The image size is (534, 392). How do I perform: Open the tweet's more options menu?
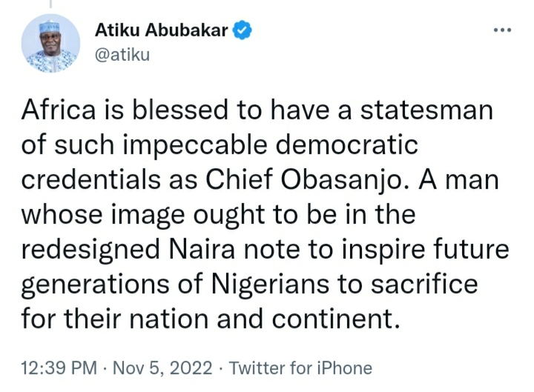point(502,30)
